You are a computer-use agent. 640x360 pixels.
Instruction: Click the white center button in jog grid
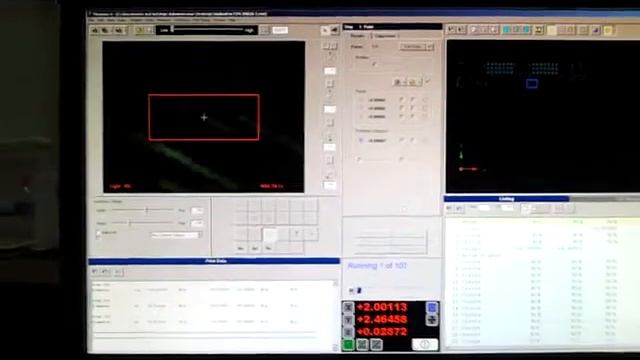[x=269, y=235]
